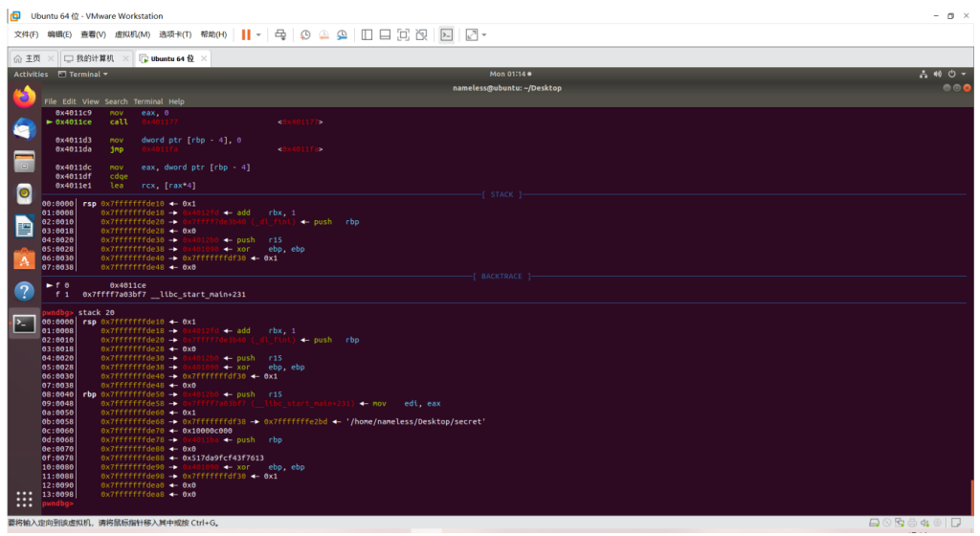Click the terminal vertical scrollbar
This screenshot has height=536, width=980.
[x=972, y=498]
